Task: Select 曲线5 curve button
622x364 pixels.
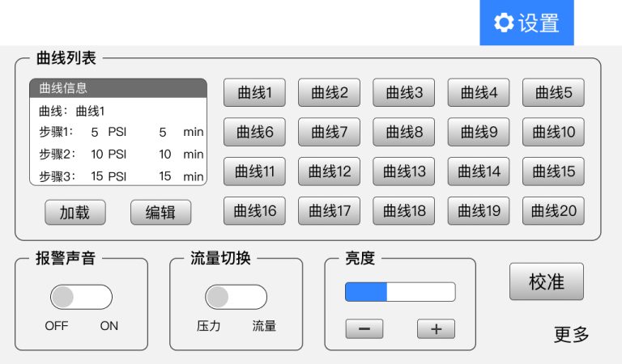Action: 553,93
